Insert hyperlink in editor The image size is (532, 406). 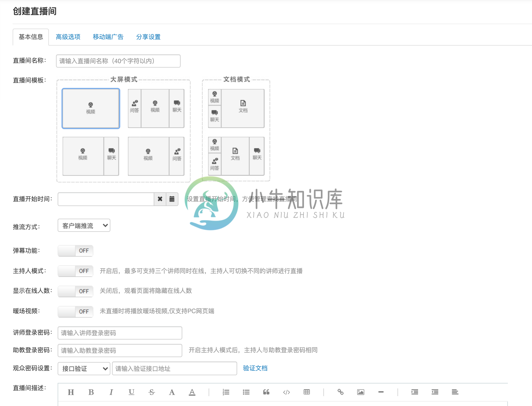pos(340,392)
